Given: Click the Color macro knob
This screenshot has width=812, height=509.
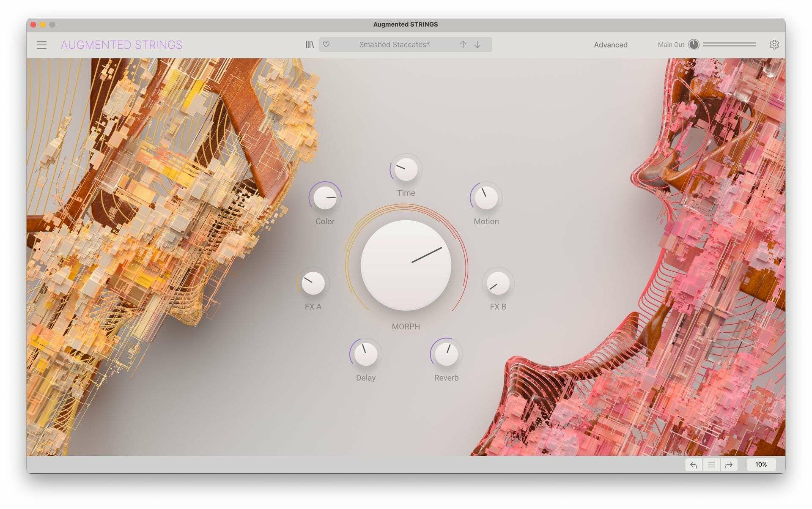Looking at the screenshot, I should (x=325, y=198).
